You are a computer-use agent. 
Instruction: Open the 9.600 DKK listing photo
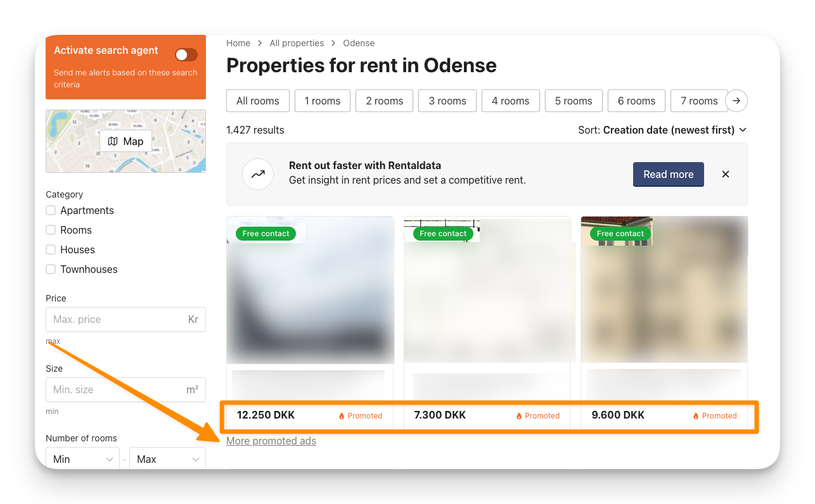[x=664, y=290]
